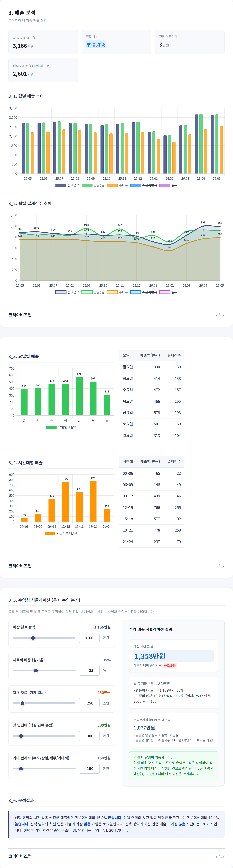Click the 3_6. 분석결과 heading

coord(21,800)
